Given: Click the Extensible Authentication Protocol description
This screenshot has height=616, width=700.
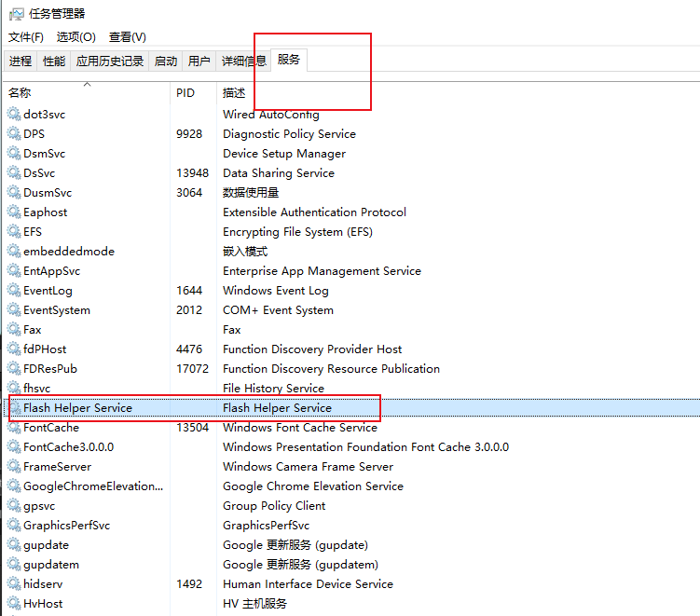Looking at the screenshot, I should click(x=315, y=212).
